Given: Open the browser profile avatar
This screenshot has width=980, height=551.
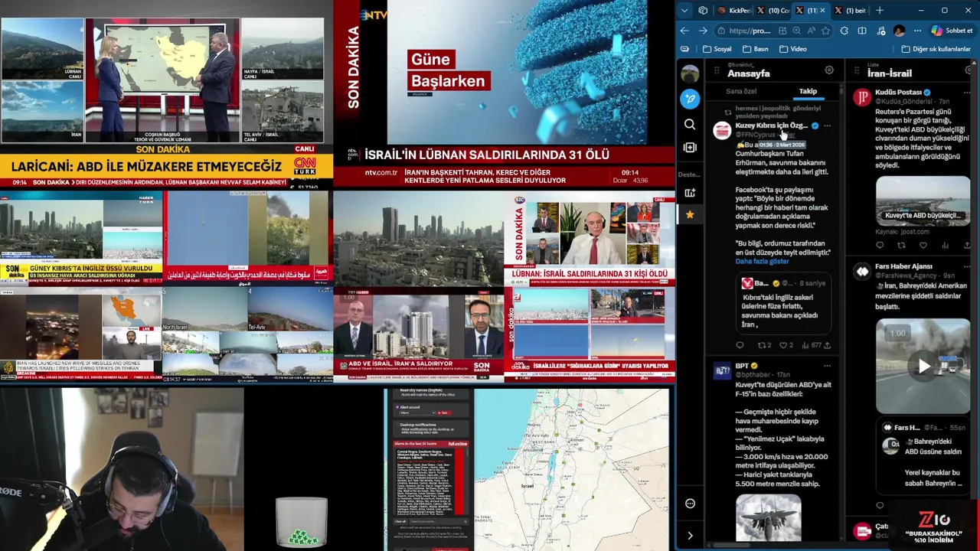Looking at the screenshot, I should click(x=900, y=31).
